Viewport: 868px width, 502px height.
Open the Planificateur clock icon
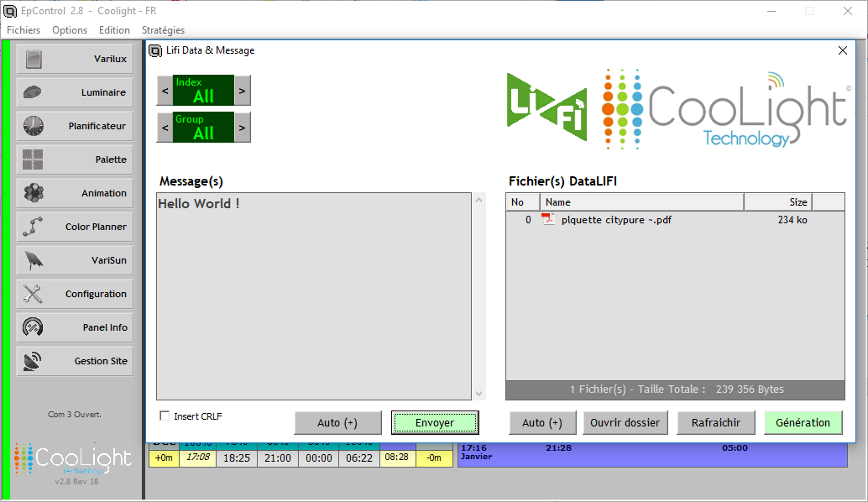click(x=34, y=126)
